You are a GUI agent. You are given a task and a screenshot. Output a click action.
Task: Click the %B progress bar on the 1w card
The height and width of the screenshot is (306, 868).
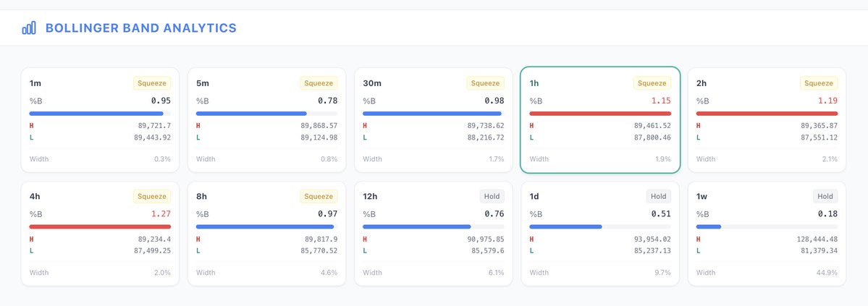tap(767, 226)
